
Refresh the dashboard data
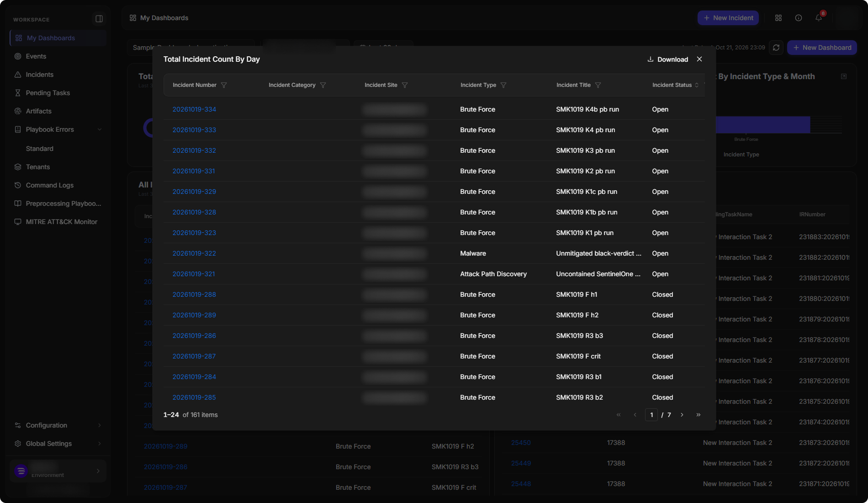776,48
